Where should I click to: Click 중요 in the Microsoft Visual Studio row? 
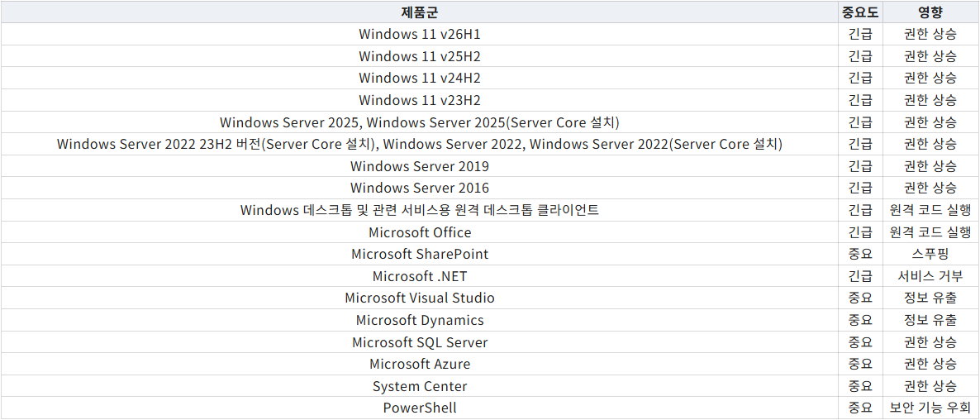pos(860,298)
